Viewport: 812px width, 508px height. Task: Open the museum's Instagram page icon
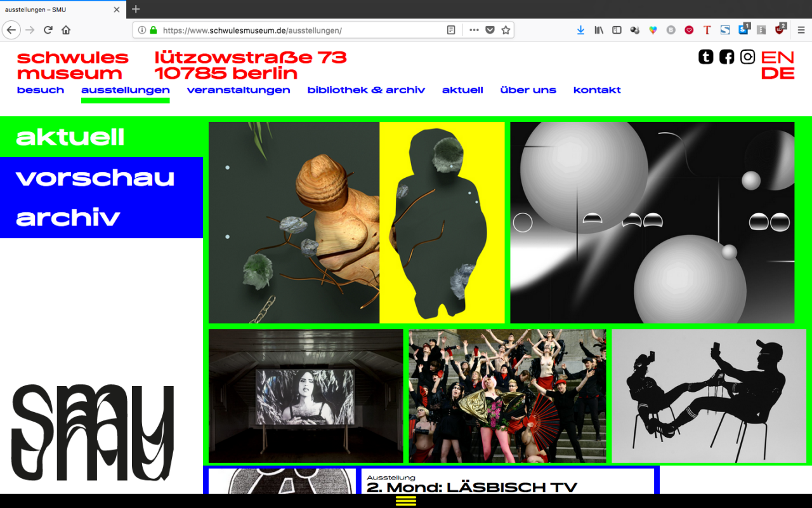(748, 57)
